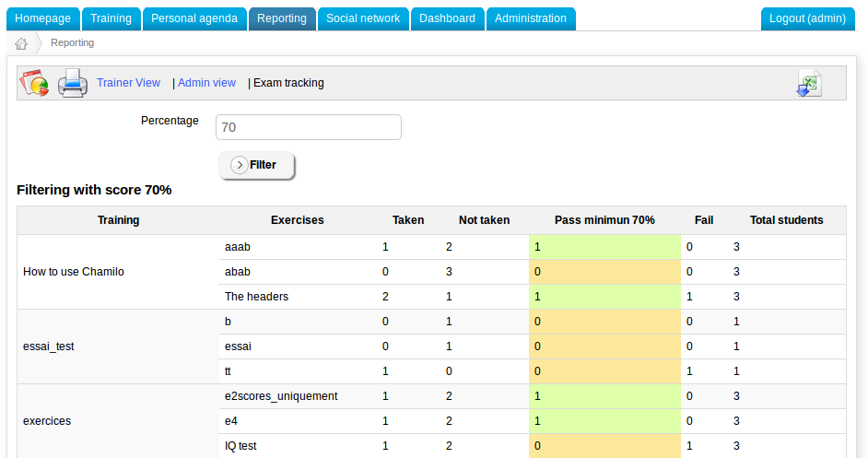Export report with the Excel icon
Screen dimensions: 868x458
(x=808, y=83)
